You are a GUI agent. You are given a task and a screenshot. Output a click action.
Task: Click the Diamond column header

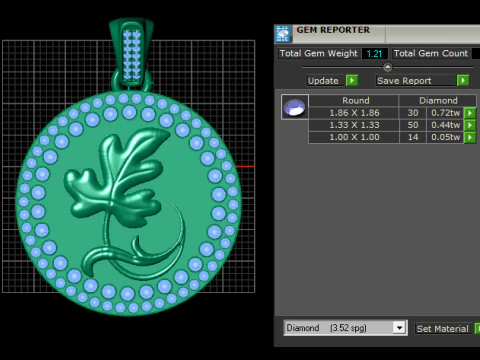coord(438,101)
